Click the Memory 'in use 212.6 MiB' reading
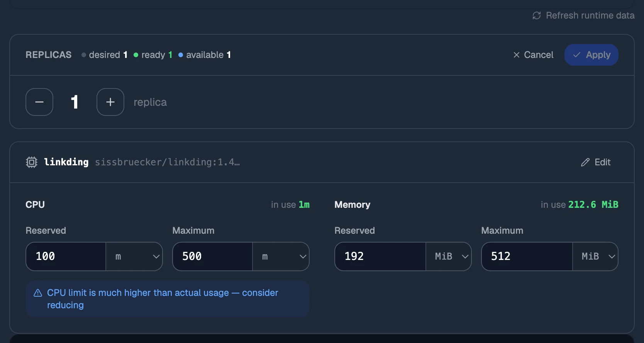Screen dimensions: 644x343 click(580, 205)
